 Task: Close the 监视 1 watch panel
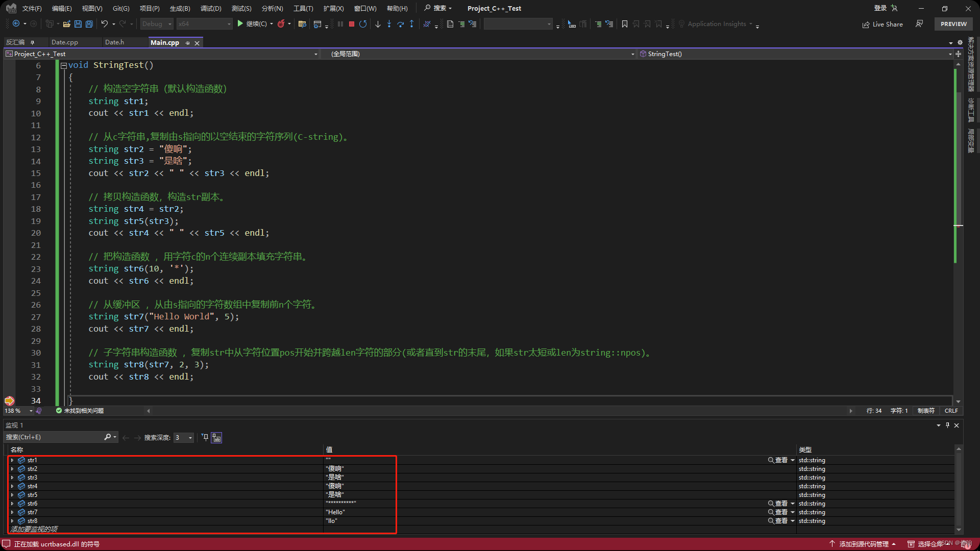coord(957,425)
